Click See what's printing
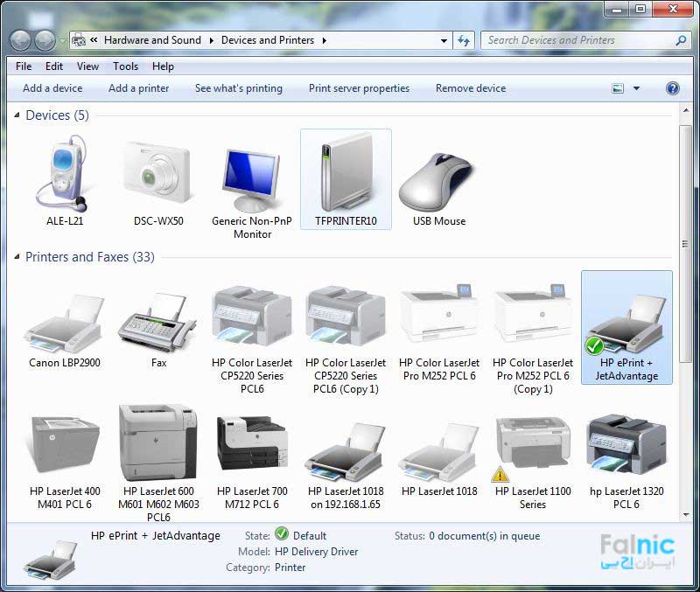Screen dimensions: 700x592 (x=238, y=88)
